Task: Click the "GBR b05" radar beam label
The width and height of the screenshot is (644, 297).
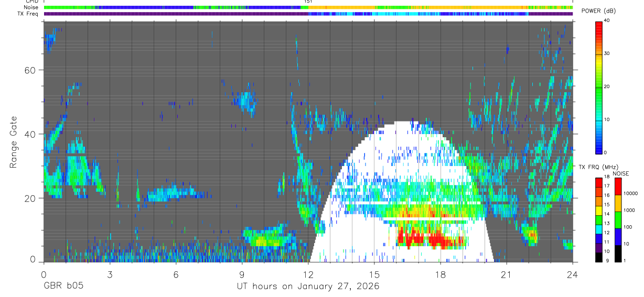Action: point(63,286)
